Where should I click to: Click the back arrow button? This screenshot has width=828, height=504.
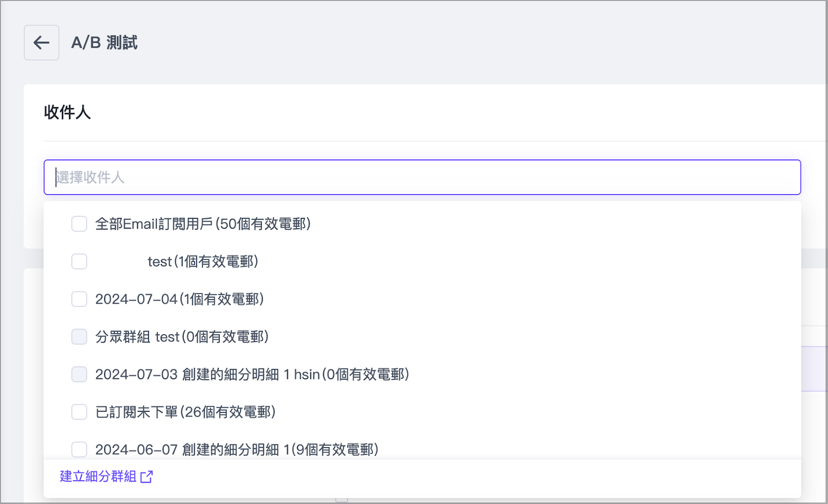tap(41, 42)
